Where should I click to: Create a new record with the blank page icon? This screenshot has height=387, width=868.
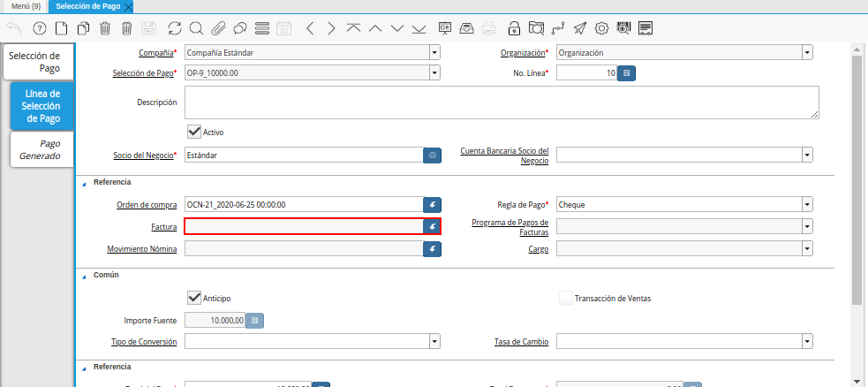(x=61, y=28)
